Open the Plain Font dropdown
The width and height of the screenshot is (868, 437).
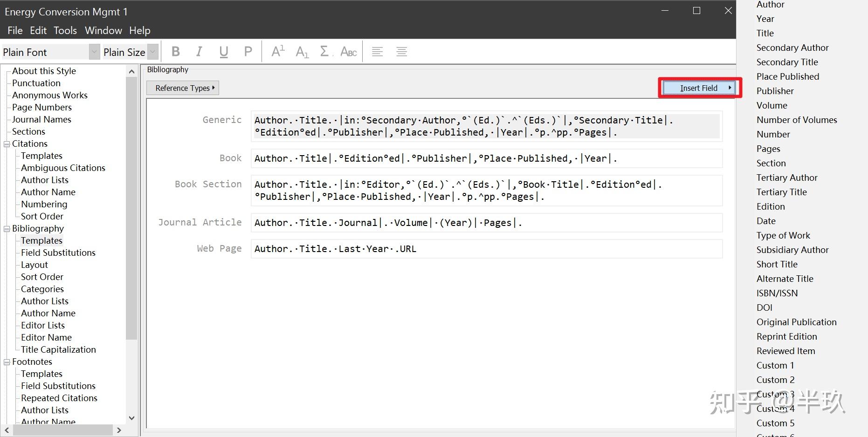click(94, 52)
